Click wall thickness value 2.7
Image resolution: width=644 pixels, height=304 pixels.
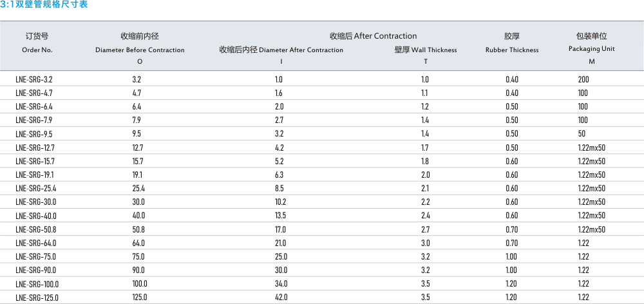coord(425,229)
